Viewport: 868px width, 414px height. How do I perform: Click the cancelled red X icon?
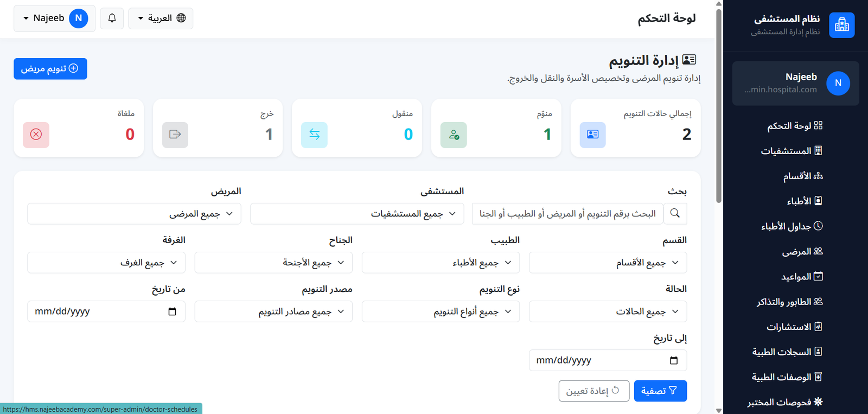coord(36,135)
